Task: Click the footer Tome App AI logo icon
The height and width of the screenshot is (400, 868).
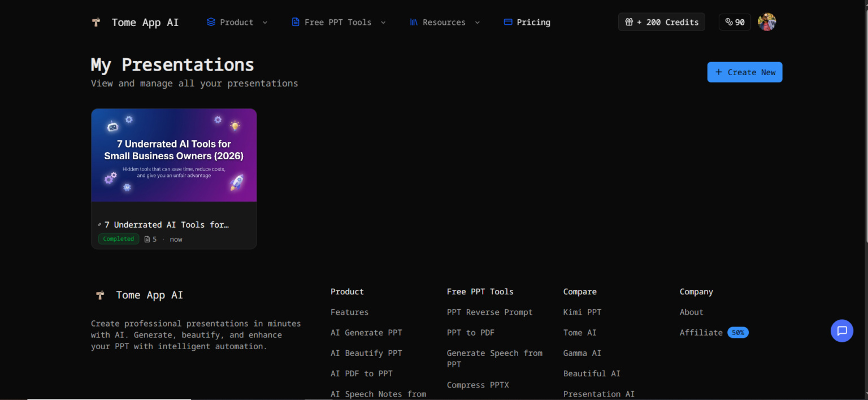Action: (x=100, y=295)
